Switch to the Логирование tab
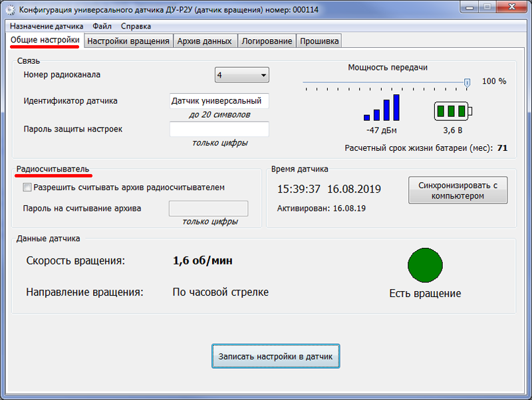The width and height of the screenshot is (532, 400). point(267,41)
